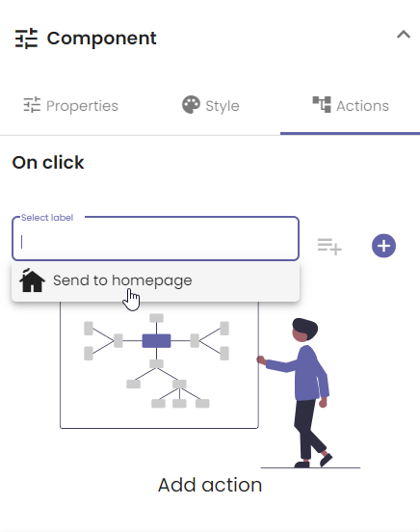Click the purple plus add button
The height and width of the screenshot is (532, 420).
point(383,246)
